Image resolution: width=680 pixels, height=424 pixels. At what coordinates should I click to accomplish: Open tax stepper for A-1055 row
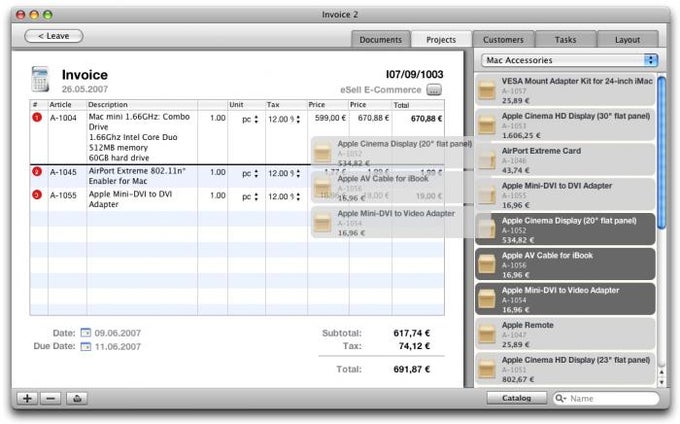(298, 197)
